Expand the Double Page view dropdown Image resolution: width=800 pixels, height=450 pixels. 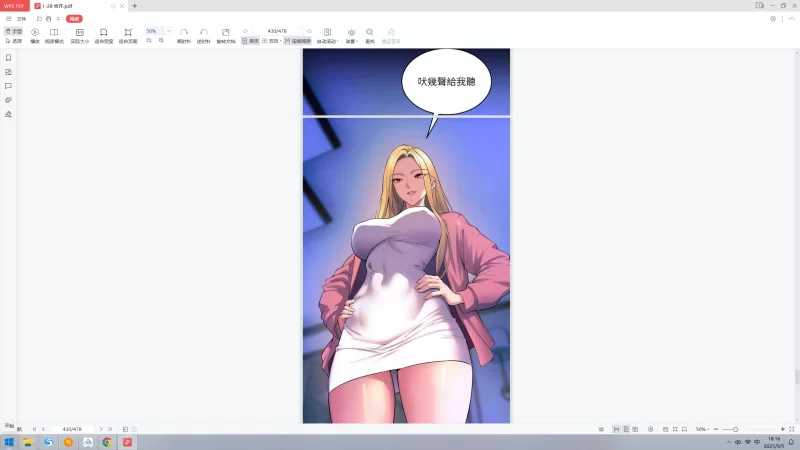pos(280,41)
